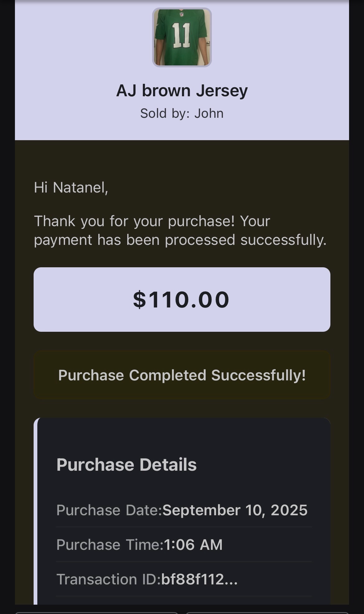
Task: Click the Purchase Completed Successfully banner
Action: point(182,375)
